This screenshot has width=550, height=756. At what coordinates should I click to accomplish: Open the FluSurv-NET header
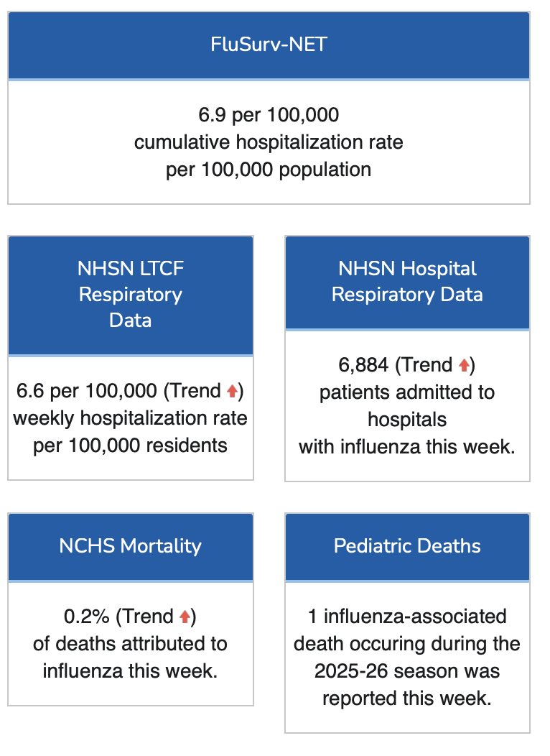coord(269,45)
